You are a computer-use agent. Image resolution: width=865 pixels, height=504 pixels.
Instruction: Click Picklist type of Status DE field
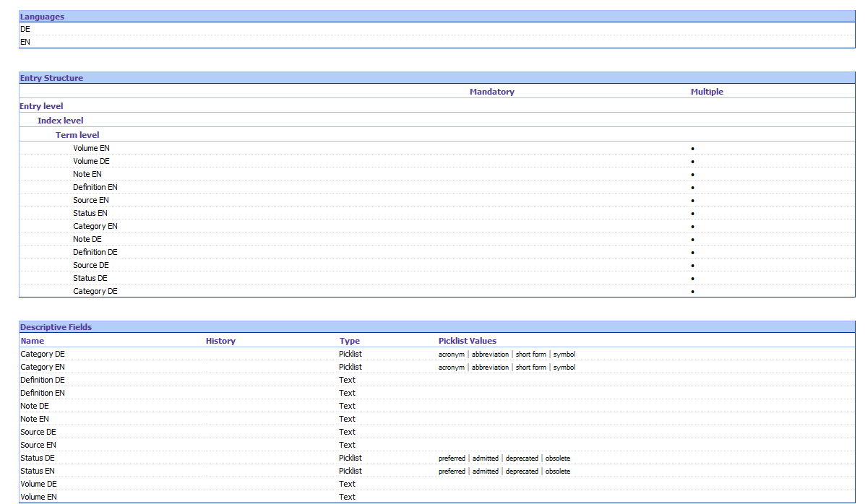coord(350,458)
